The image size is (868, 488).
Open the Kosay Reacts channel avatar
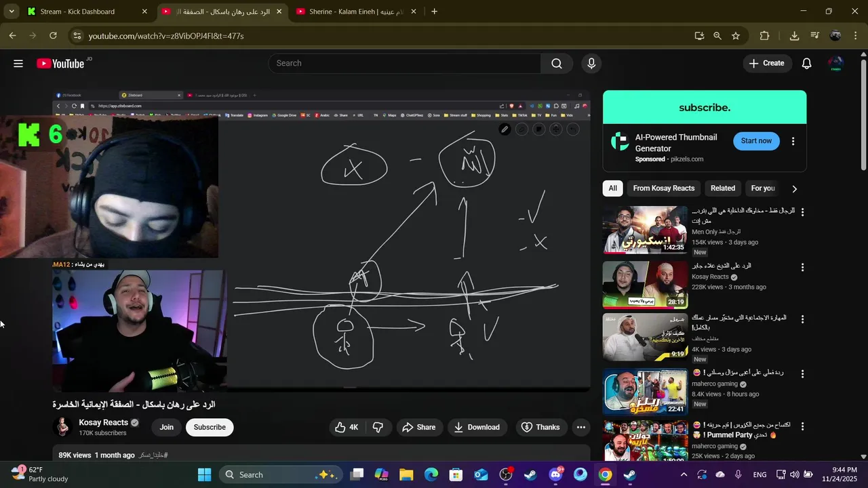tap(63, 426)
